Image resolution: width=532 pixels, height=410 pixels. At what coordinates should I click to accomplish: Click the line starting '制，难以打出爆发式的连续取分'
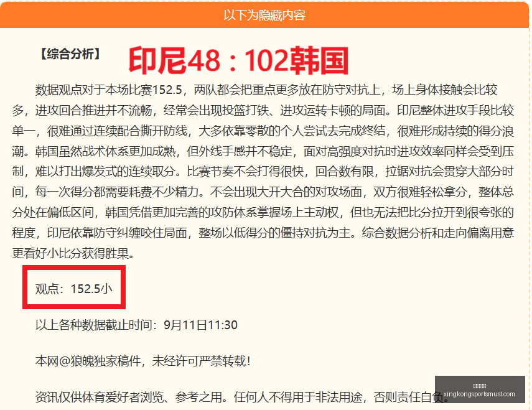click(263, 172)
